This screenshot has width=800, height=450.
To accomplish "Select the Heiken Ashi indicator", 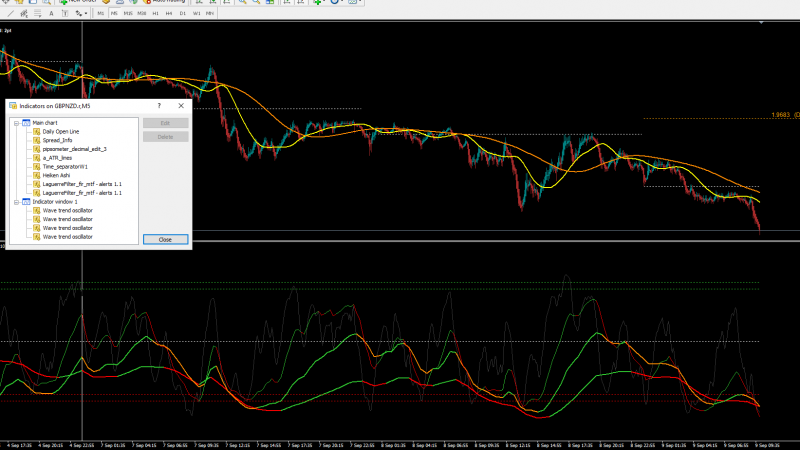I will coord(56,176).
